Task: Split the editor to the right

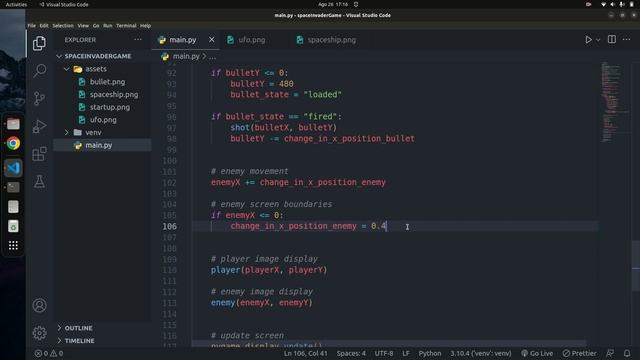Action: pos(612,40)
